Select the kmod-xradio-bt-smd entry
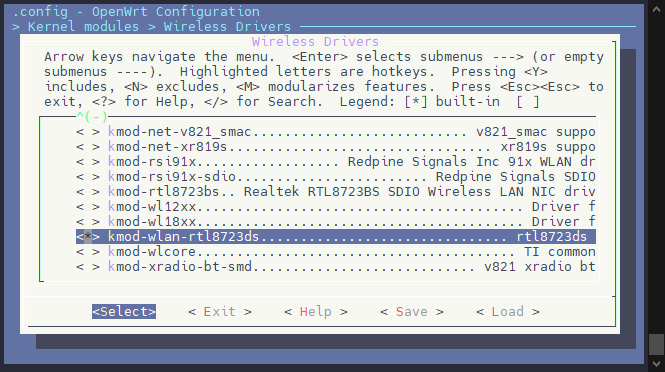The image size is (665, 372). (x=336, y=266)
